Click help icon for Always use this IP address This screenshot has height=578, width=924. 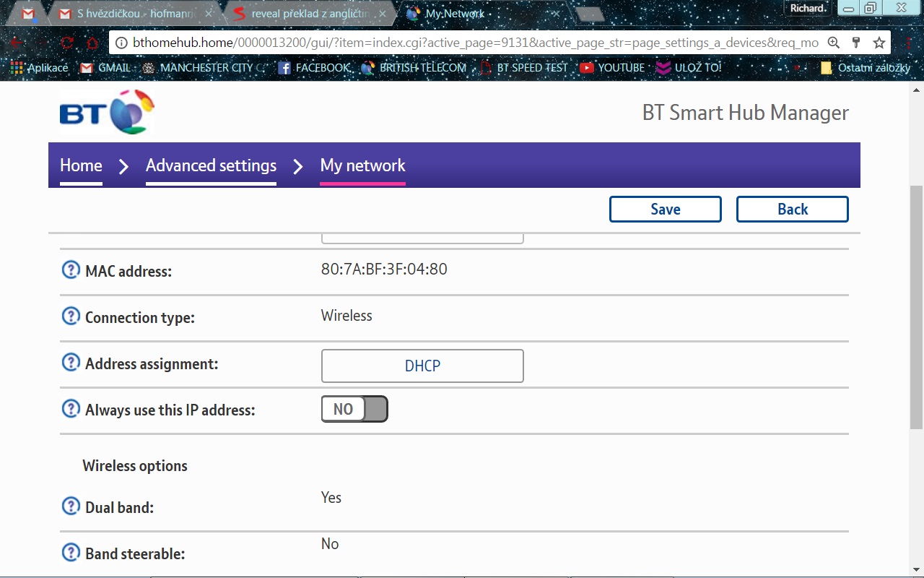[x=71, y=409]
